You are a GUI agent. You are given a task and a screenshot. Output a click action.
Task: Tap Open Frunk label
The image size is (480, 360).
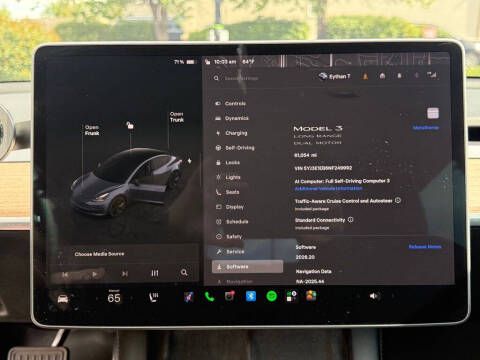(92, 130)
